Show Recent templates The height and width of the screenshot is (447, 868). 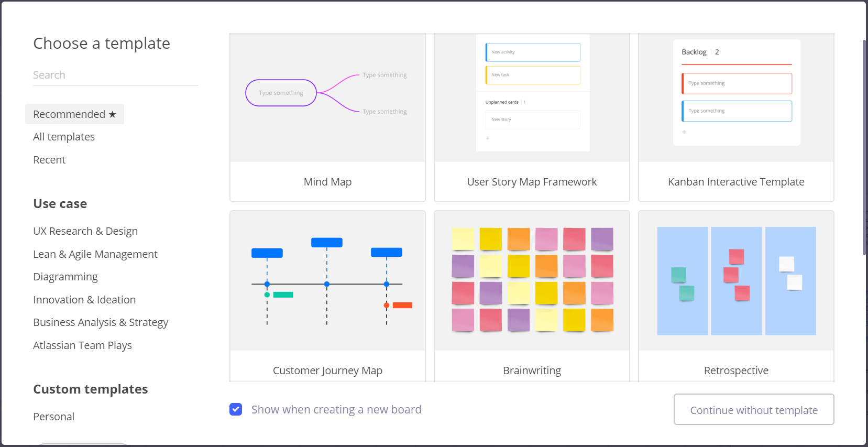click(x=49, y=160)
